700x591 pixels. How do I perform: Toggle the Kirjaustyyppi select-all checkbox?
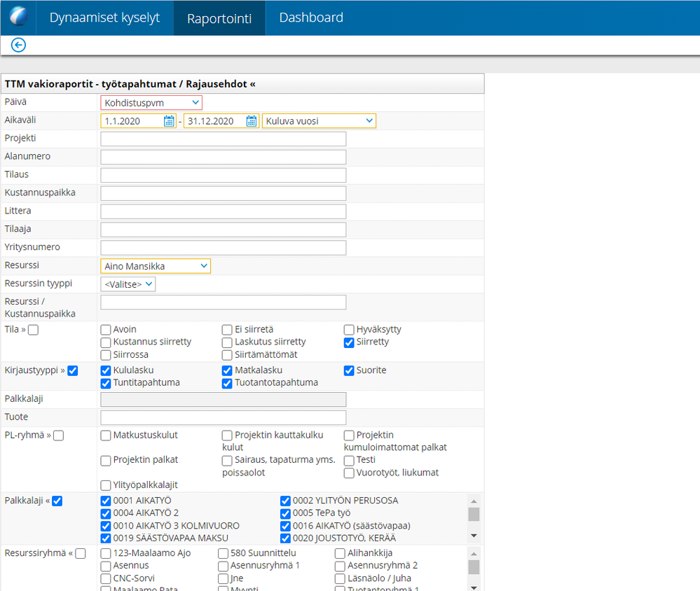[73, 370]
